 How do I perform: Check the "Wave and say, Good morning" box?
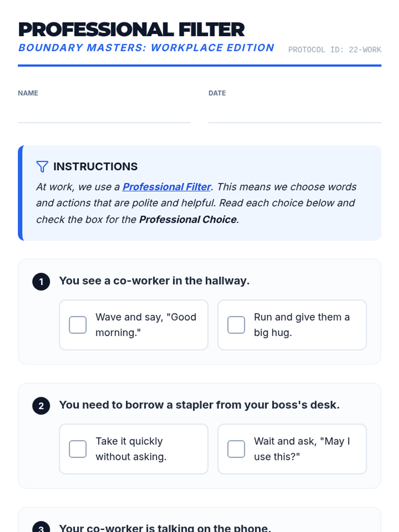[x=78, y=325]
